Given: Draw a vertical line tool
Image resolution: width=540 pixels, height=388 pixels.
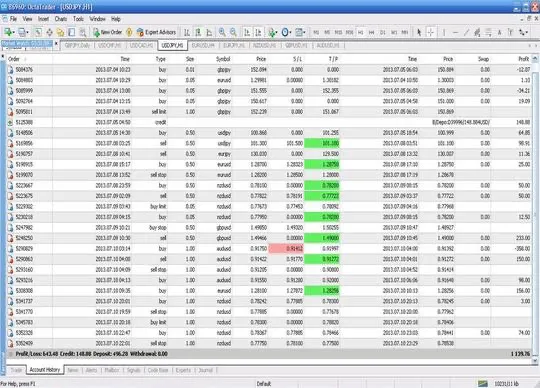Looking at the screenshot, I should tap(444, 32).
